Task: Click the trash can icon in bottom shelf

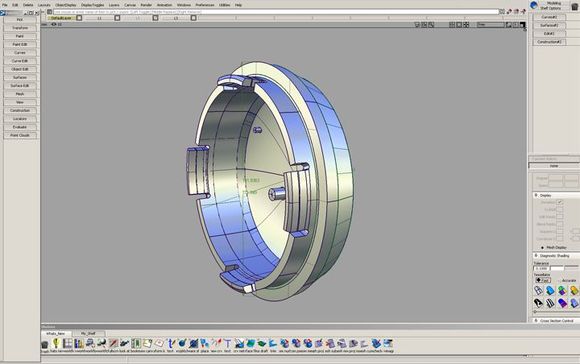Action: point(45,344)
